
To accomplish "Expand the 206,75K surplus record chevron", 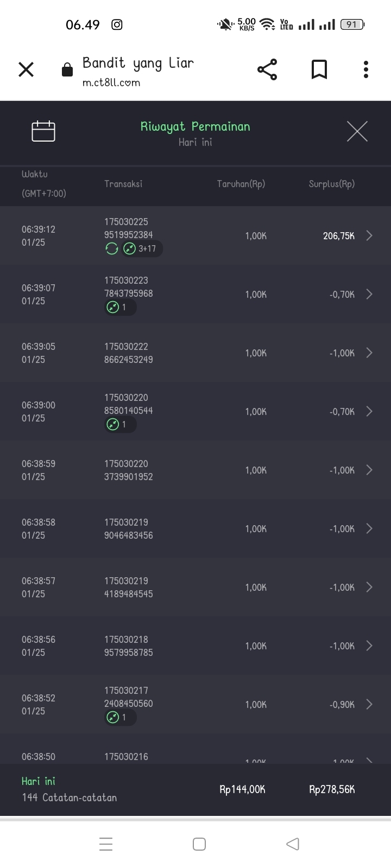I will [369, 235].
